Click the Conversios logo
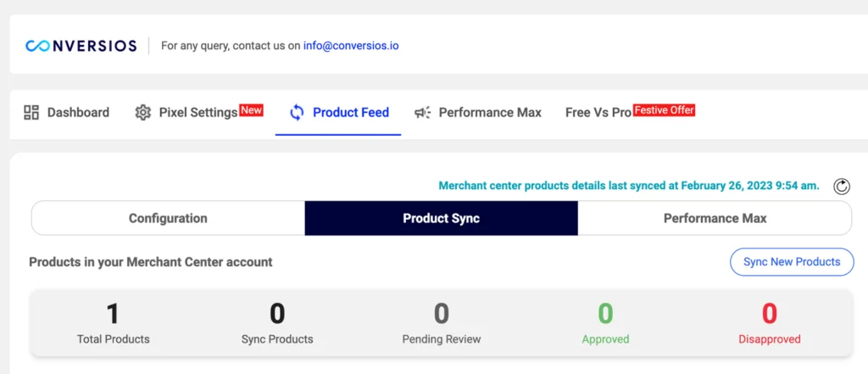The width and height of the screenshot is (868, 374). [81, 46]
